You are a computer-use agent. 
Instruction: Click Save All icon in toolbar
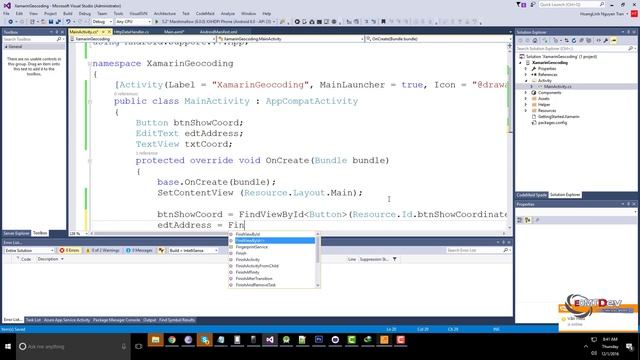tap(58, 22)
